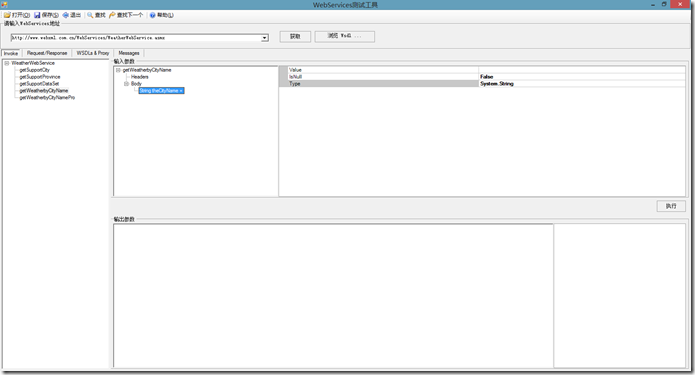Screen dimensions: 695x375
Task: Click the Value property's empty value cell
Action: (x=582, y=70)
